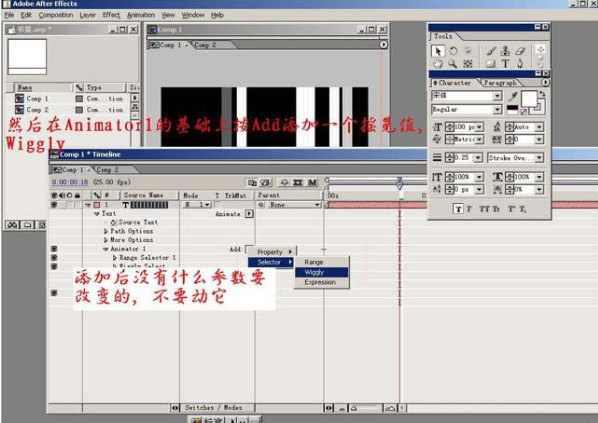Viewport: 598px width, 423px height.
Task: Click the Source Text stopwatch
Action: [113, 222]
